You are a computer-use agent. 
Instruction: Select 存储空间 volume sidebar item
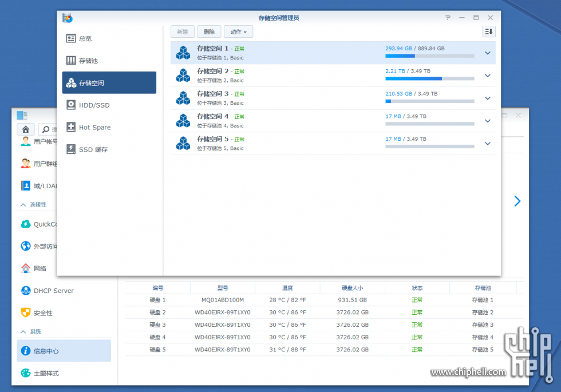pos(109,82)
